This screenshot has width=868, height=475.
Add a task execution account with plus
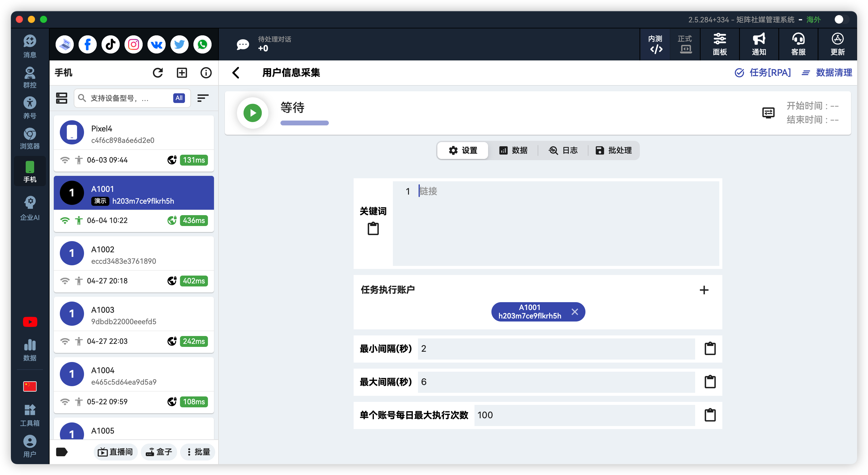(704, 290)
